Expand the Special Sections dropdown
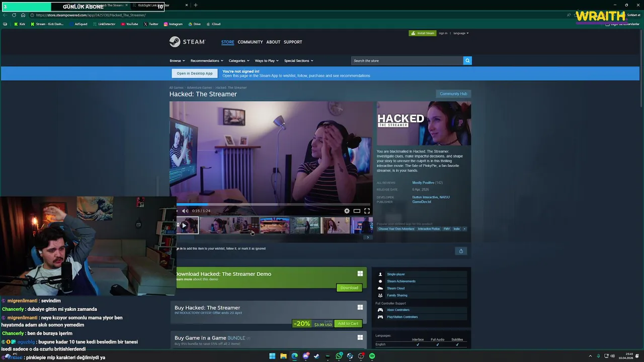Screen dimensions: 644x362 pos(298,61)
